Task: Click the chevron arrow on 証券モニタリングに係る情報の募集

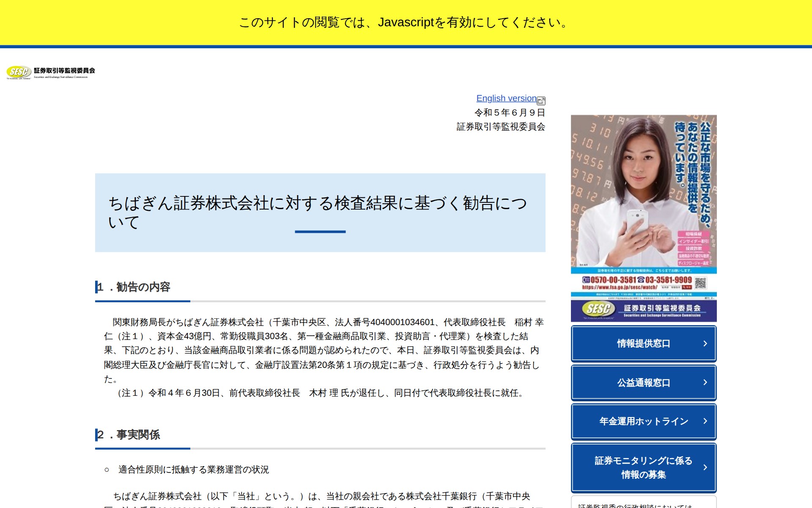Action: [705, 467]
